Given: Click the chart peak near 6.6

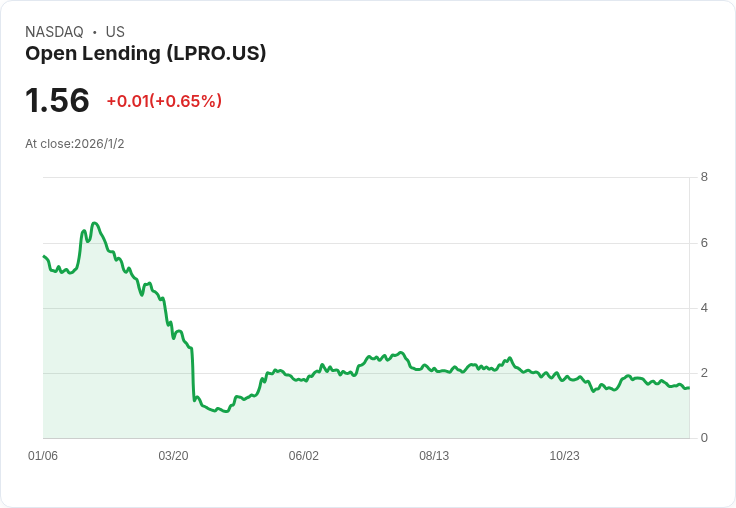Looking at the screenshot, I should click(x=94, y=223).
